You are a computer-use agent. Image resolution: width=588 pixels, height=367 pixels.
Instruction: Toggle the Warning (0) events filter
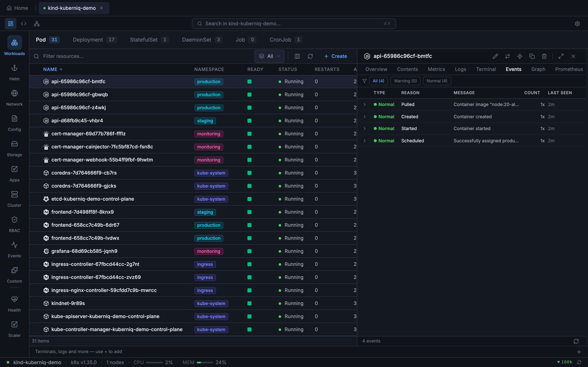[405, 81]
